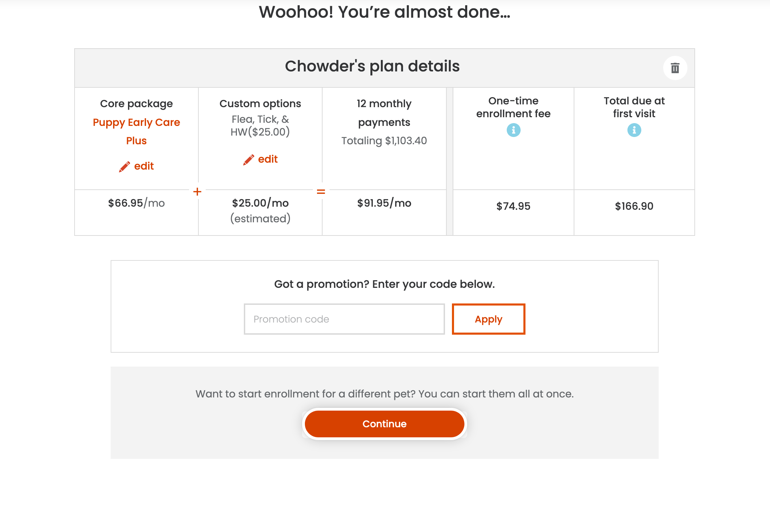This screenshot has height=532, width=770.
Task: Click the Flea, Tick, & HW option text
Action: pos(260,126)
